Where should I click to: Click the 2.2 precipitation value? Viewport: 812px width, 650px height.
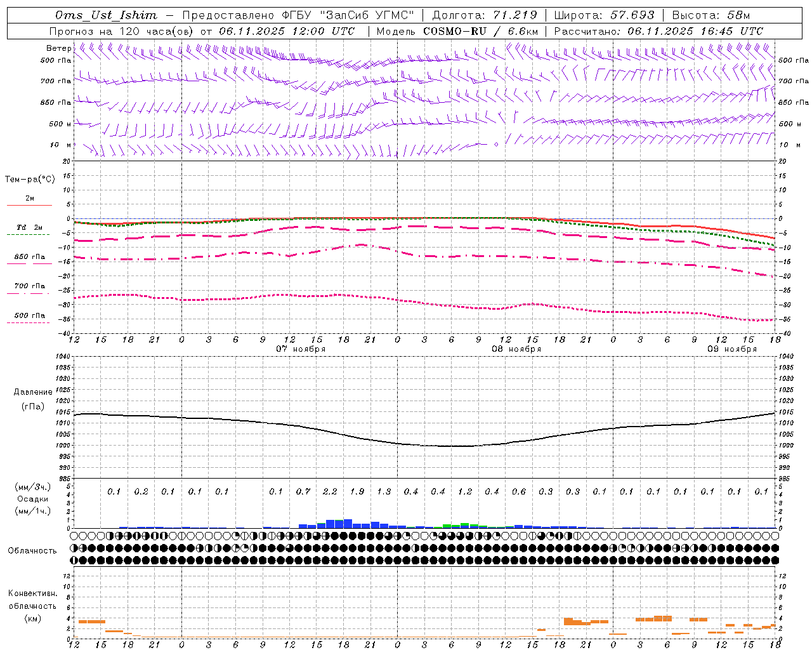(x=330, y=491)
